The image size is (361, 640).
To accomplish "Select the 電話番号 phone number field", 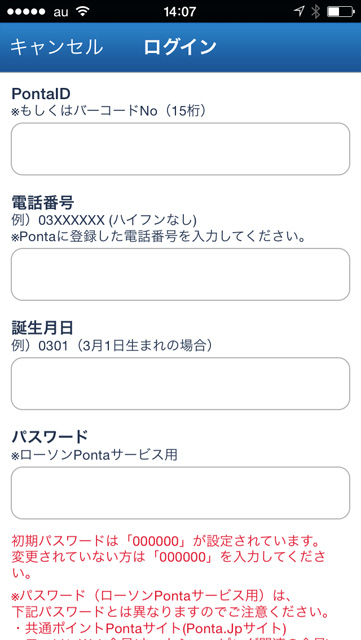I will [x=180, y=274].
